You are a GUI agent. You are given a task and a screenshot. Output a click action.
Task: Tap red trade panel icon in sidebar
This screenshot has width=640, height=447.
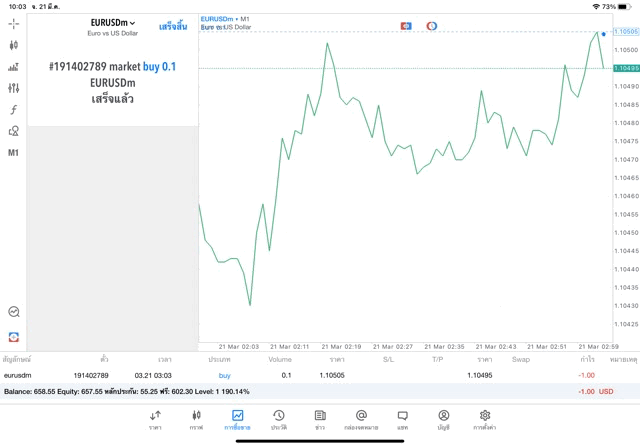[13, 337]
